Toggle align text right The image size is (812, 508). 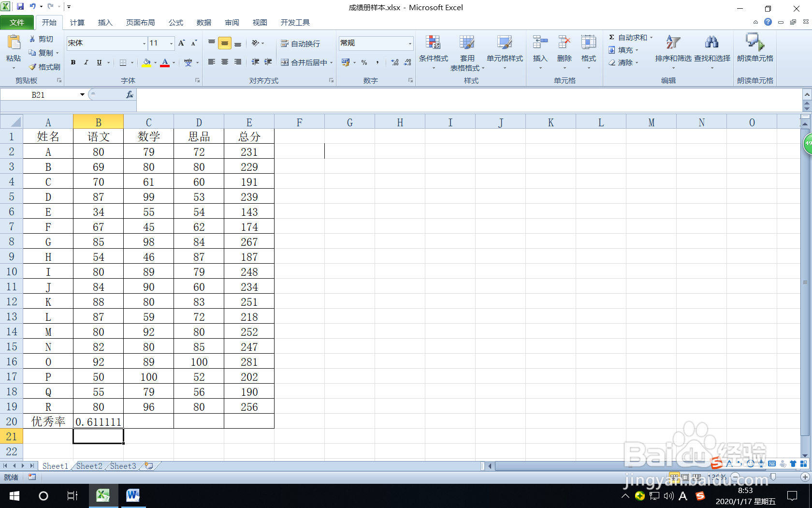[x=238, y=62]
